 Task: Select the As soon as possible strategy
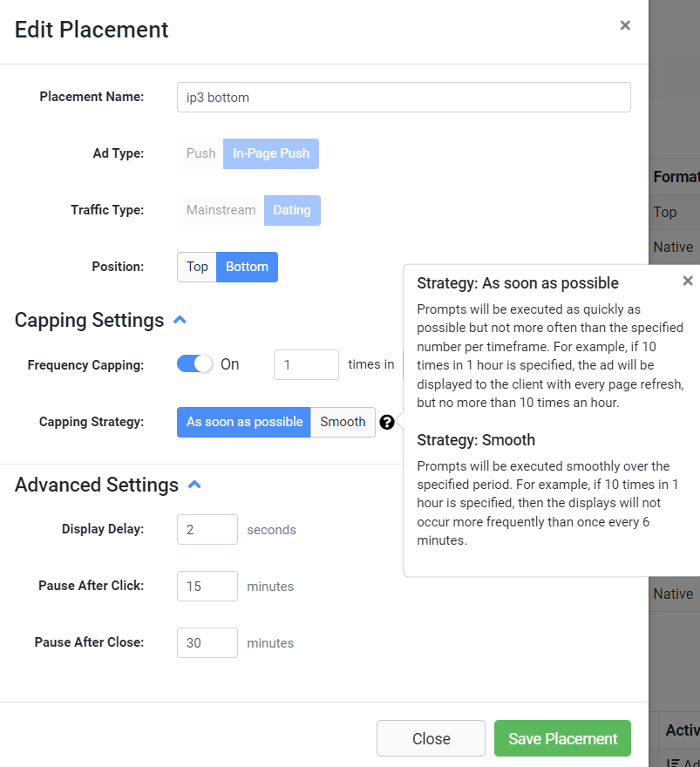point(244,422)
